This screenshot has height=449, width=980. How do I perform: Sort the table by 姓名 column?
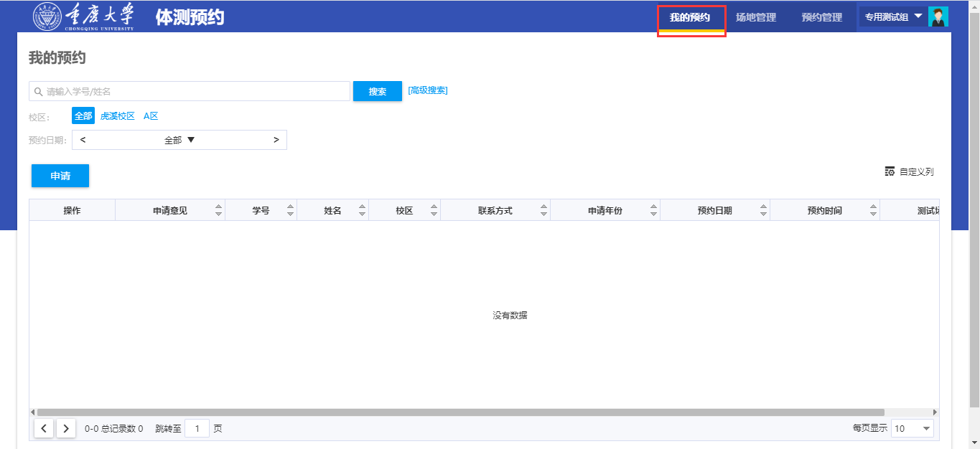coord(362,211)
